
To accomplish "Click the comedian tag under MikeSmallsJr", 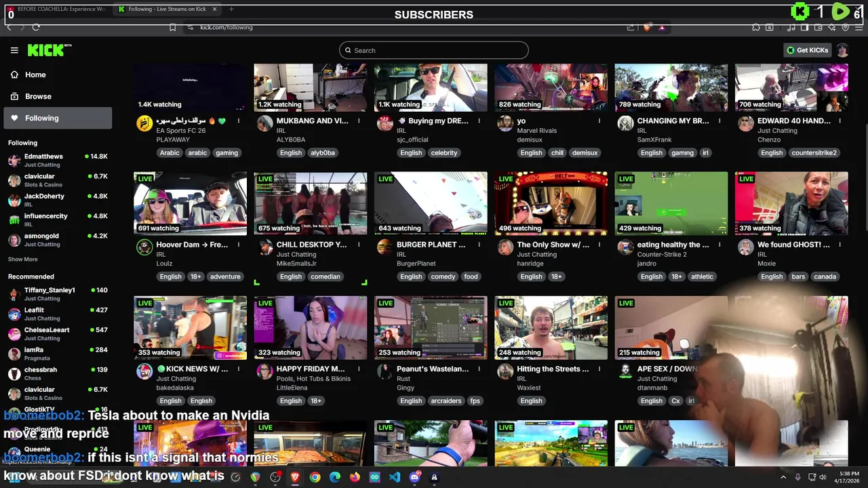I will coord(325,277).
